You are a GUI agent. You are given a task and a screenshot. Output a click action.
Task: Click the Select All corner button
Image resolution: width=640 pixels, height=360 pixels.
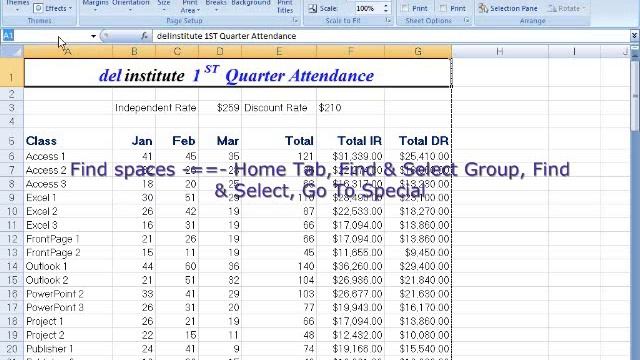point(12,51)
